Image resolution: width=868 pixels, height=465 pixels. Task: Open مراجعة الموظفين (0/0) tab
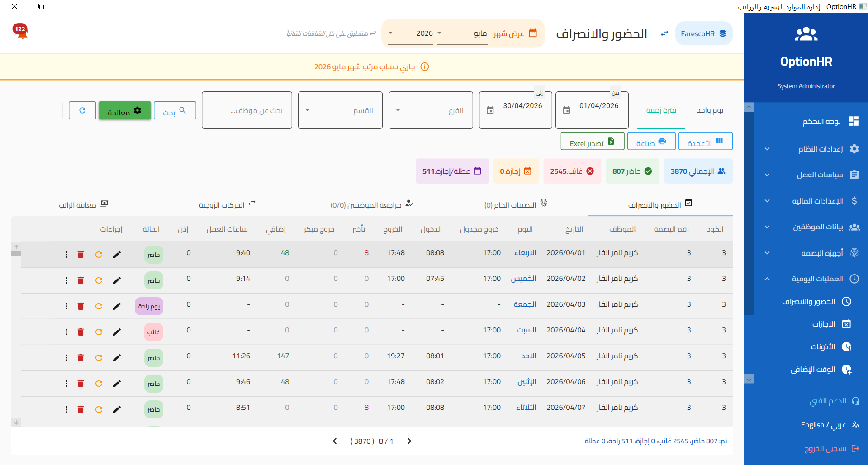[372, 205]
